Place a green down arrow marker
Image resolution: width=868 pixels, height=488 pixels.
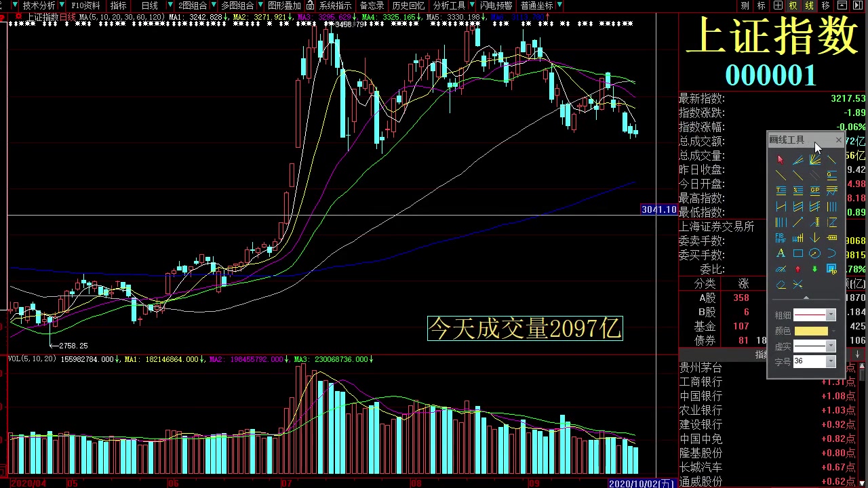coord(814,269)
